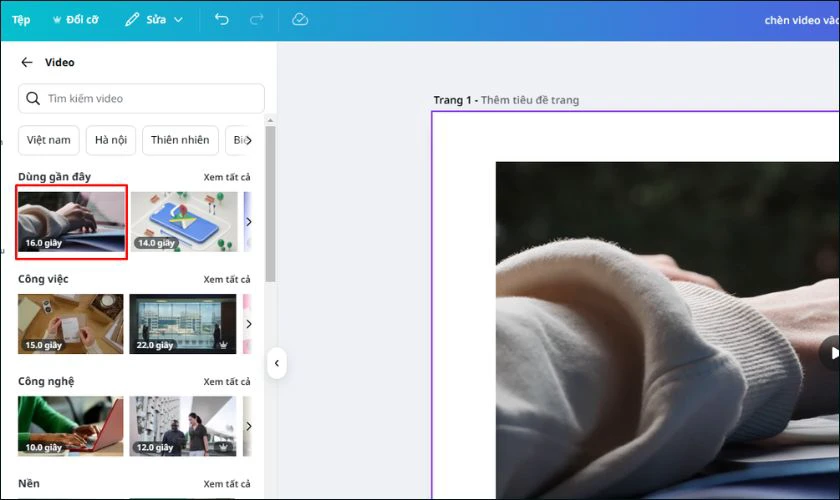Click the crown icon on Đổi cỡ
Image resolution: width=840 pixels, height=500 pixels.
[57, 20]
